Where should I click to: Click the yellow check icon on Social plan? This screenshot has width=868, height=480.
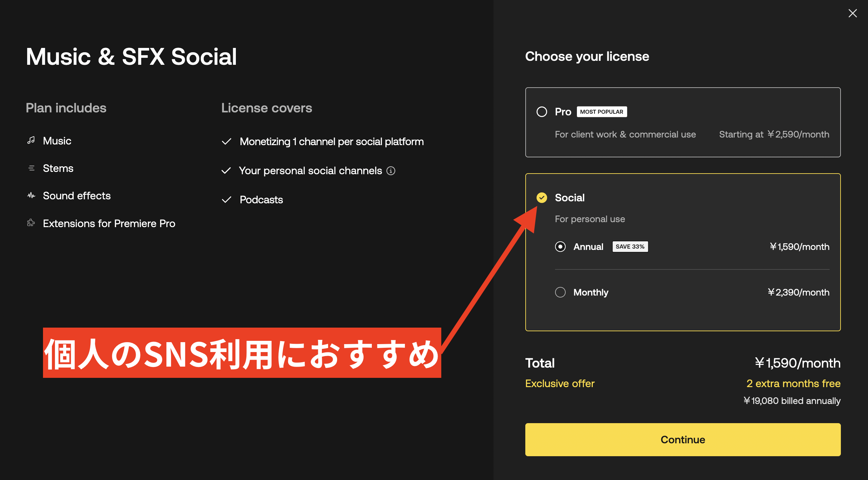(x=542, y=198)
